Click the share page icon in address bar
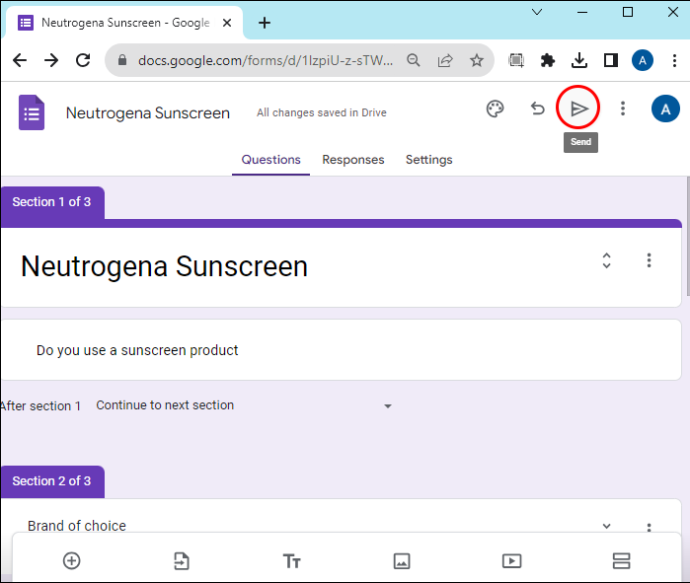 point(445,60)
